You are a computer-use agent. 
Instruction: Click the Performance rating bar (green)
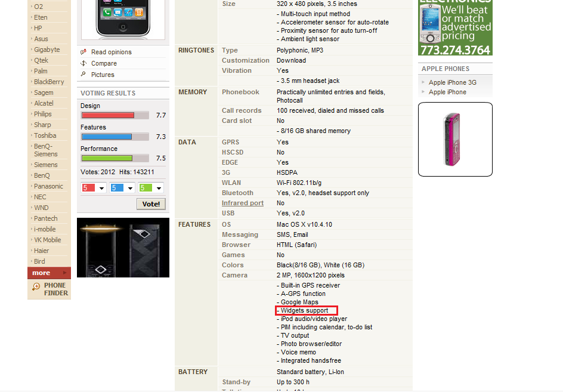point(115,159)
